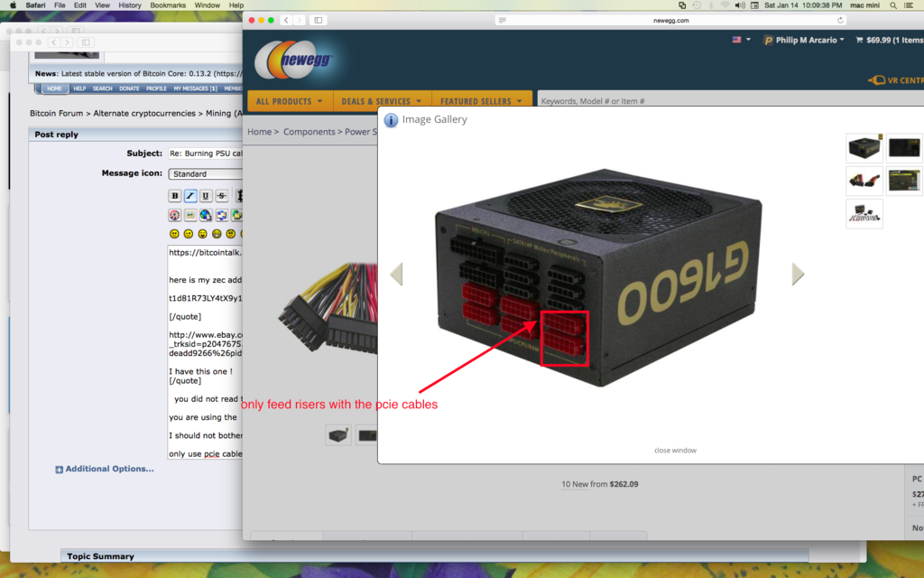This screenshot has width=924, height=578.
Task: Insert hyperlink globe icon in editor
Action: [x=206, y=215]
